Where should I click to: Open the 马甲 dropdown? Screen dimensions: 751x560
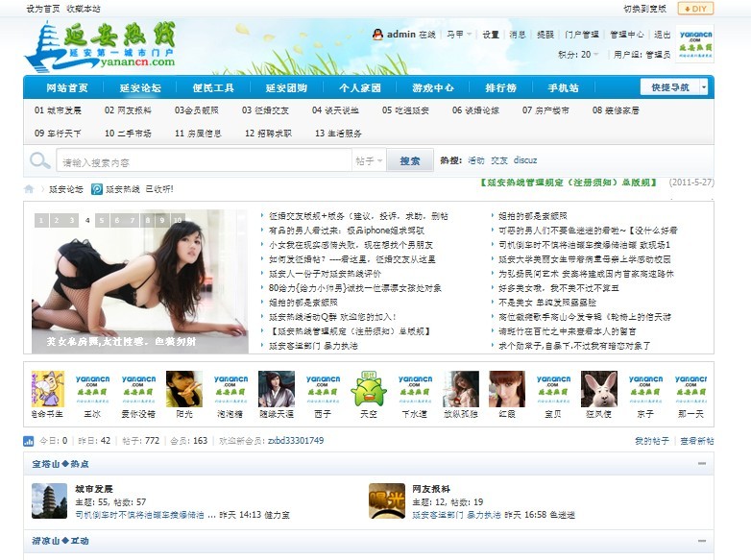(x=459, y=35)
